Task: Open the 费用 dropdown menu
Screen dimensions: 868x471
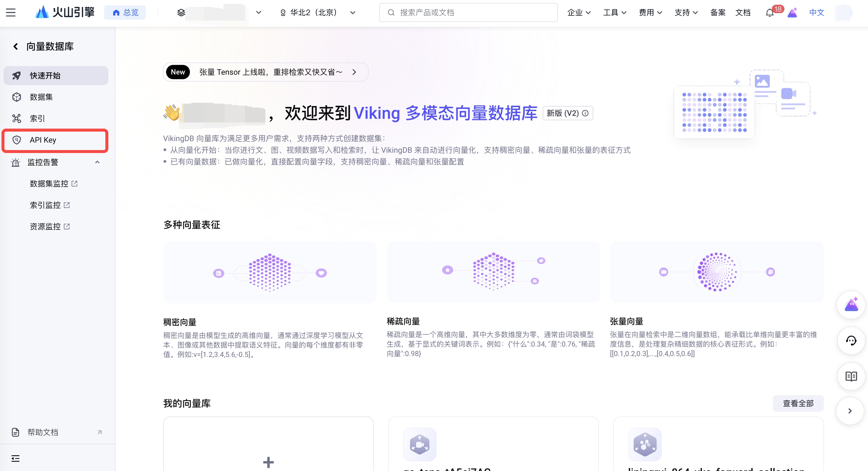Action: click(650, 13)
